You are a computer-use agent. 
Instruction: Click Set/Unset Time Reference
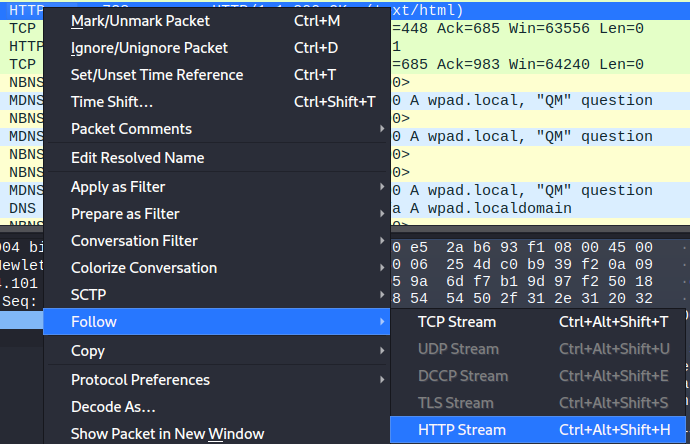157,75
